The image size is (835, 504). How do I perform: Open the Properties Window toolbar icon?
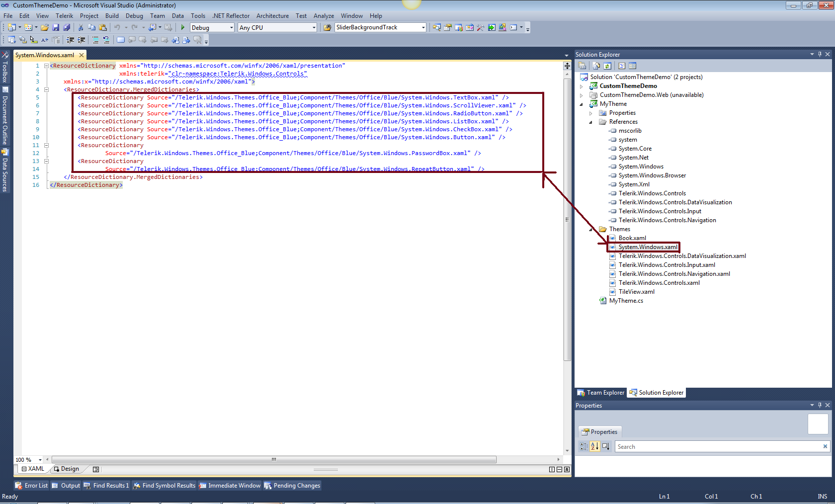pyautogui.click(x=448, y=28)
